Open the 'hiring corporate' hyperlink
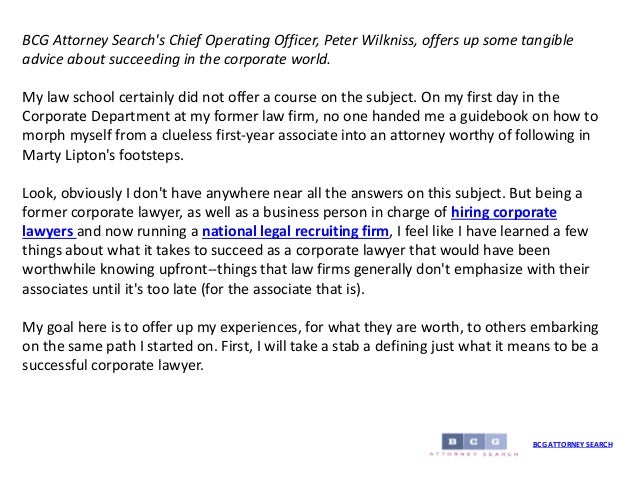Viewport: 638px width, 479px height. pyautogui.click(x=504, y=212)
